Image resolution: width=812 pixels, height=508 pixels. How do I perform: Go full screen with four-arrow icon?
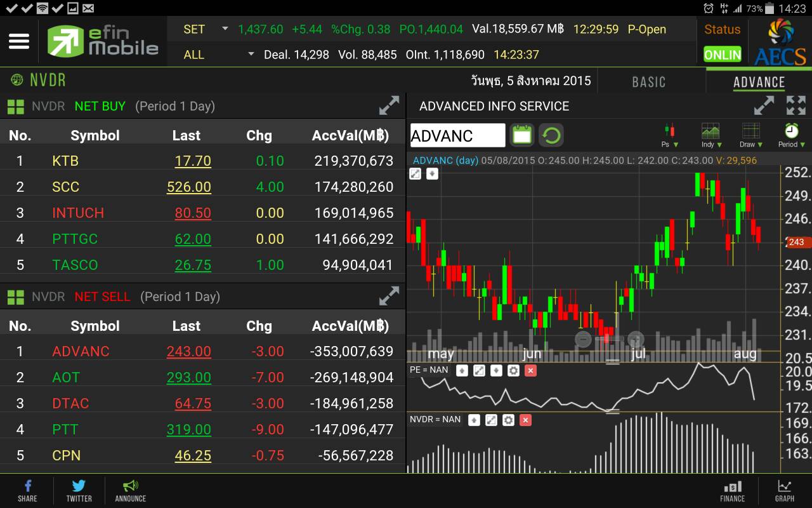(796, 105)
